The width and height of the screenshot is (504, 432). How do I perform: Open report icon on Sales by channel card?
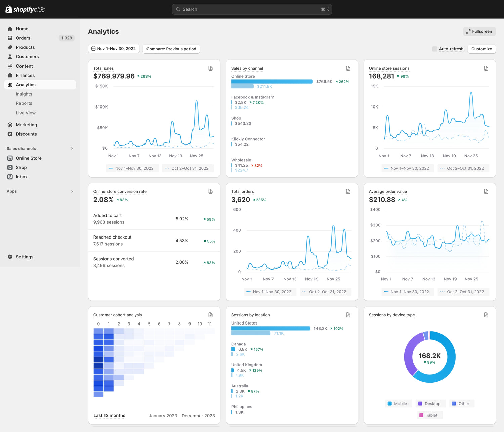(x=348, y=68)
